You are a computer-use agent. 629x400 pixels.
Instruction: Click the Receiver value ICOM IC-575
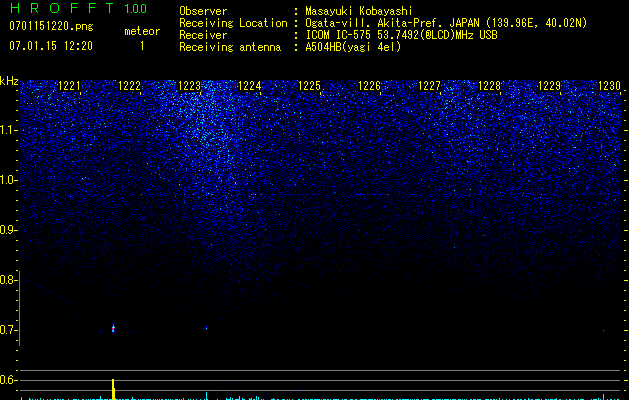339,35
